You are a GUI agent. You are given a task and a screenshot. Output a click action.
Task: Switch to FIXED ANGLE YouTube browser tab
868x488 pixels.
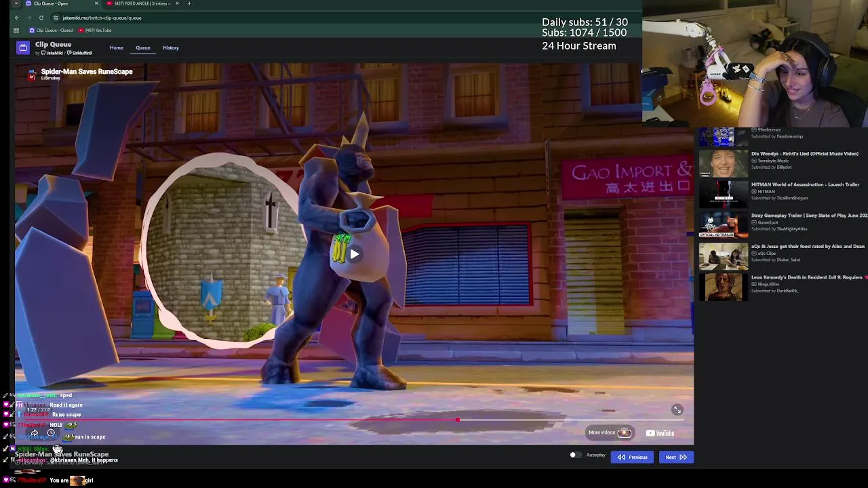(x=139, y=3)
